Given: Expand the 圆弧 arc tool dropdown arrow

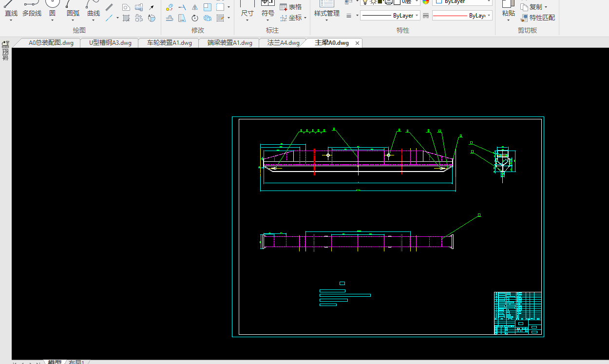Looking at the screenshot, I should pos(73,20).
